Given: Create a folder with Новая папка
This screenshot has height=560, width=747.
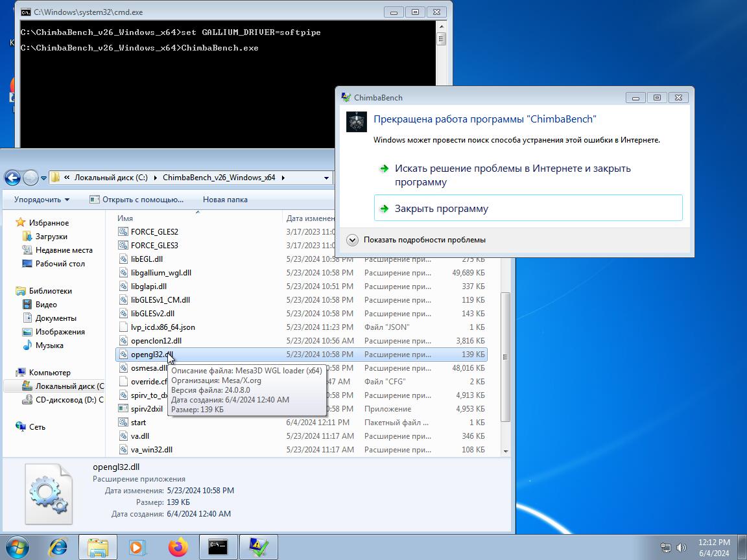Looking at the screenshot, I should pyautogui.click(x=225, y=200).
